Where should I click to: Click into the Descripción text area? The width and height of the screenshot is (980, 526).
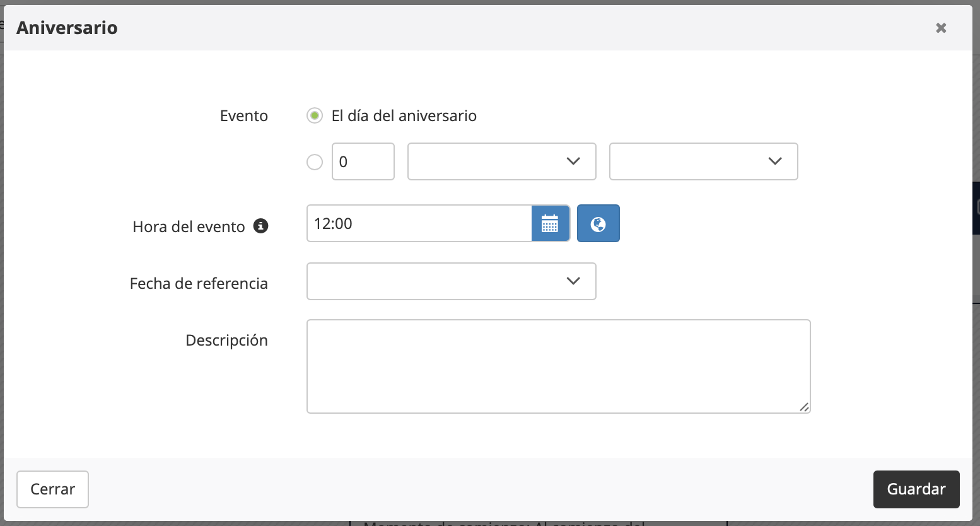tap(559, 366)
